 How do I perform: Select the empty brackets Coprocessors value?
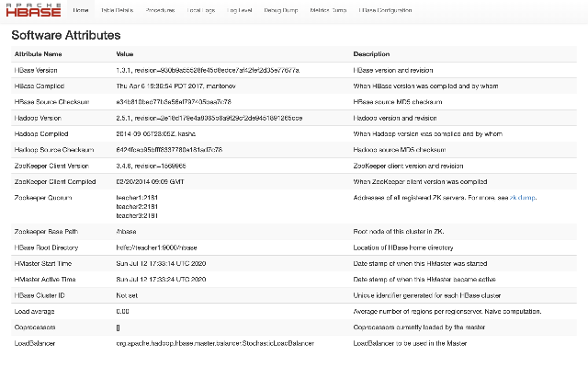[119, 328]
